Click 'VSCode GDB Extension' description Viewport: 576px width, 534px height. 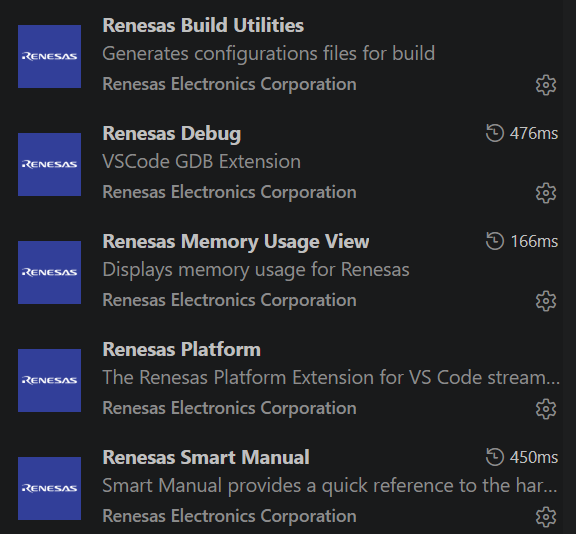point(201,162)
